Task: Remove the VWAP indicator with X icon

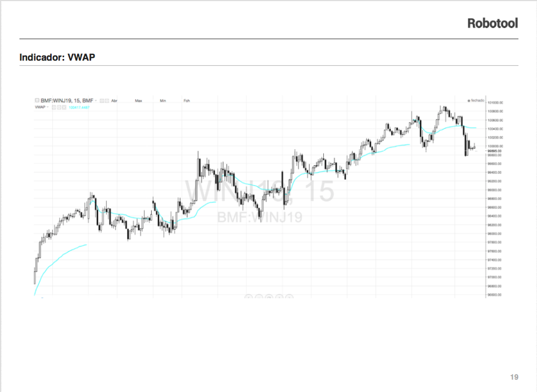Action: coord(64,106)
